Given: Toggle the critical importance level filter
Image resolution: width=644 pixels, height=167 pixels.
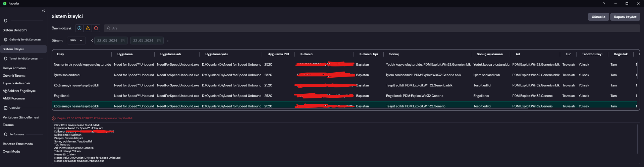Looking at the screenshot, I should pos(96,28).
